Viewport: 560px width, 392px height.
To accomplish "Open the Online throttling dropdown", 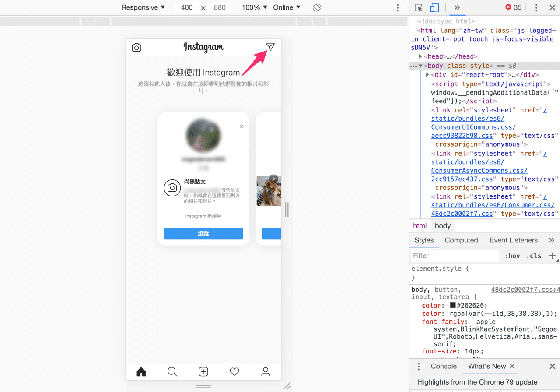I will [287, 7].
